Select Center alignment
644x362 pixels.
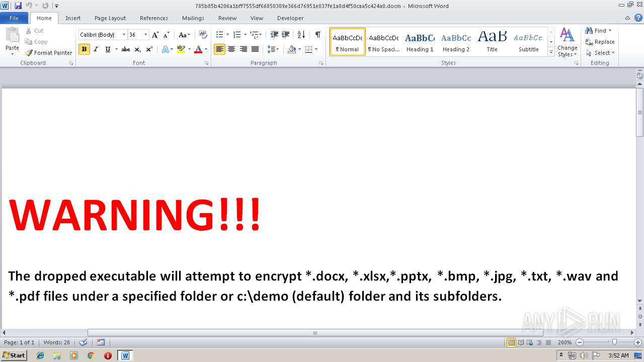(x=231, y=49)
